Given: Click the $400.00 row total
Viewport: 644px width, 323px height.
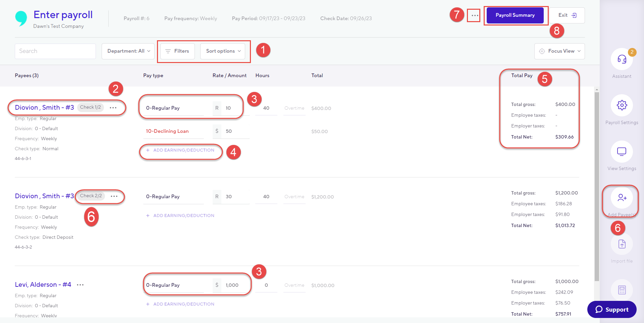Looking at the screenshot, I should [x=321, y=108].
